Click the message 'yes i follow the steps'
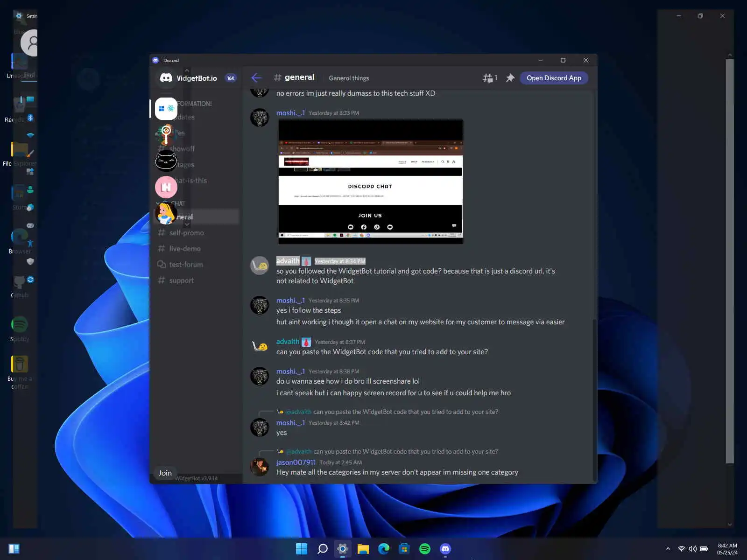The width and height of the screenshot is (747, 560). point(309,310)
